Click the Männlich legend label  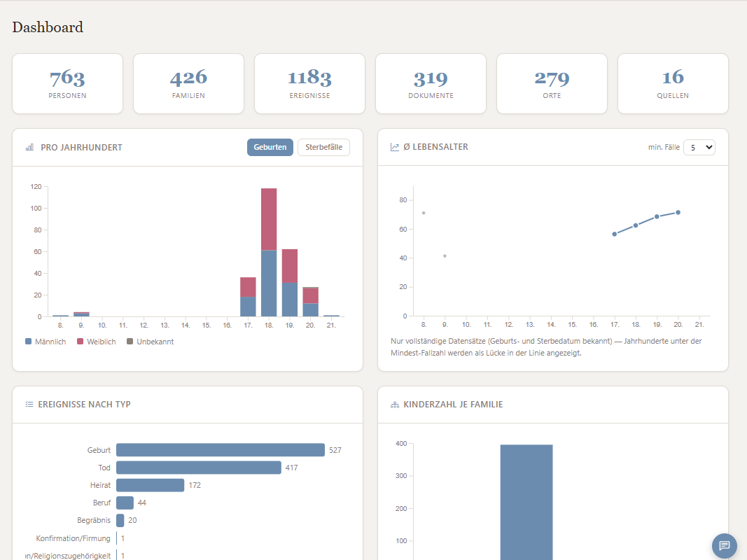(x=50, y=342)
